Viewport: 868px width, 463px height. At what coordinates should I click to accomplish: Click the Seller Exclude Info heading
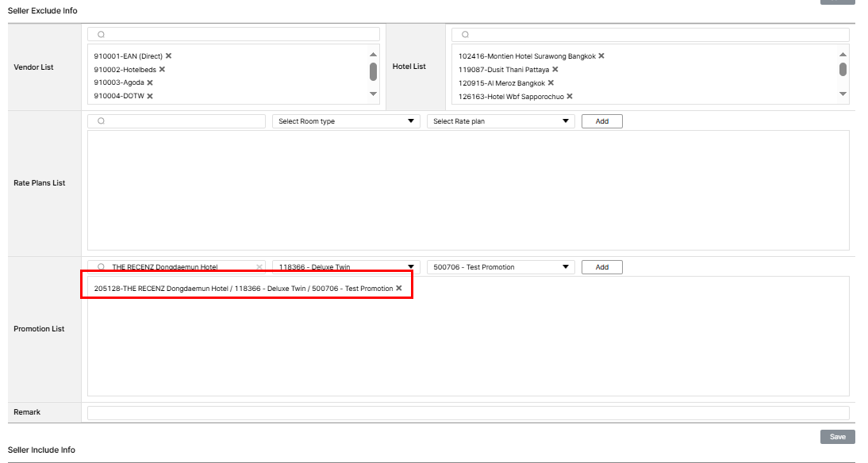coord(43,10)
